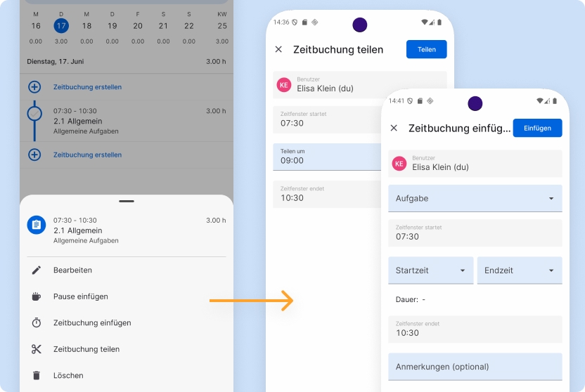Click the trash icon for Löschen
The image size is (585, 392).
coord(37,376)
